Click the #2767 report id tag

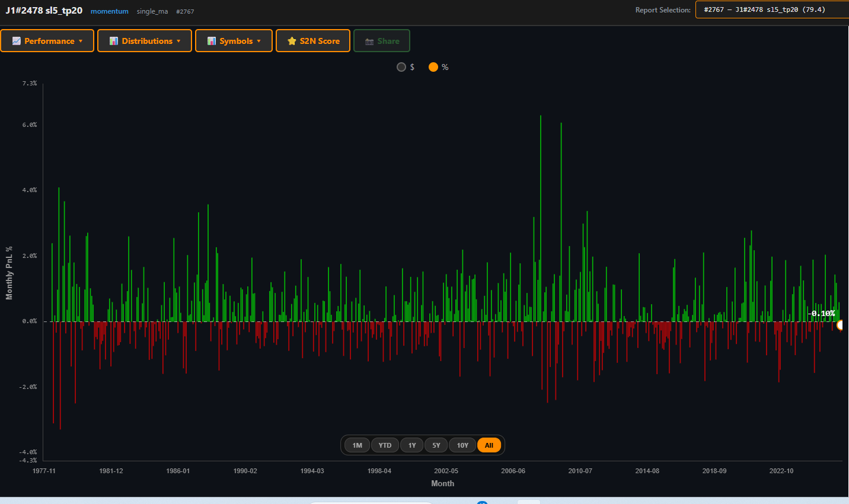point(185,11)
